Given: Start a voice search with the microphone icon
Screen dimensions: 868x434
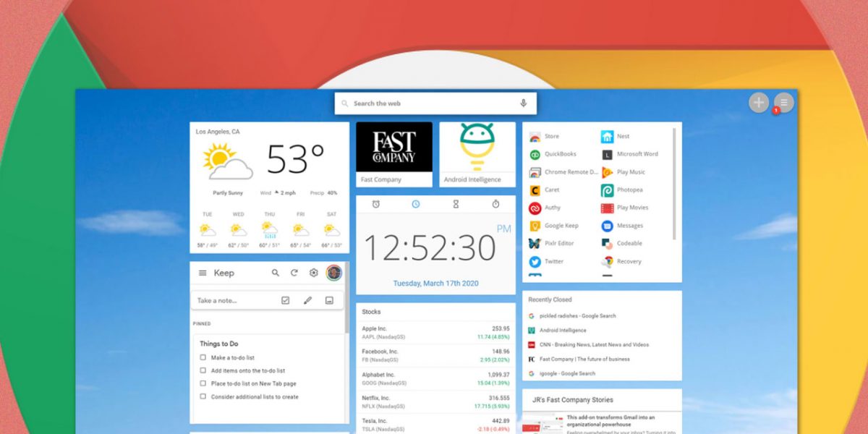Looking at the screenshot, I should click(523, 103).
